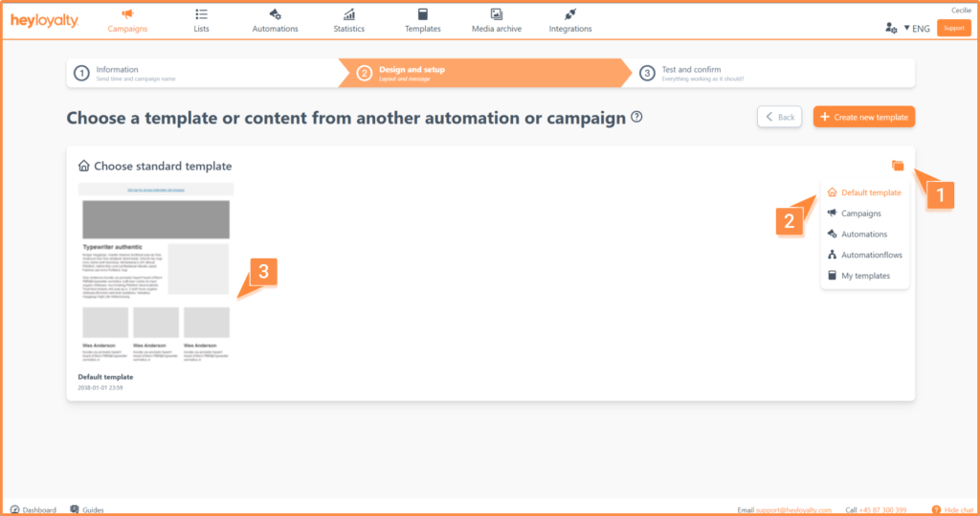This screenshot has height=516, width=980.
Task: Go to Automations via its gear icon
Action: [x=275, y=14]
